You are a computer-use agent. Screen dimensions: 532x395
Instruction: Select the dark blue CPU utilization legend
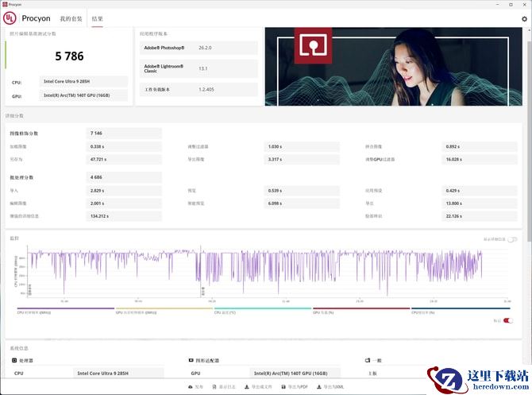tap(461, 311)
